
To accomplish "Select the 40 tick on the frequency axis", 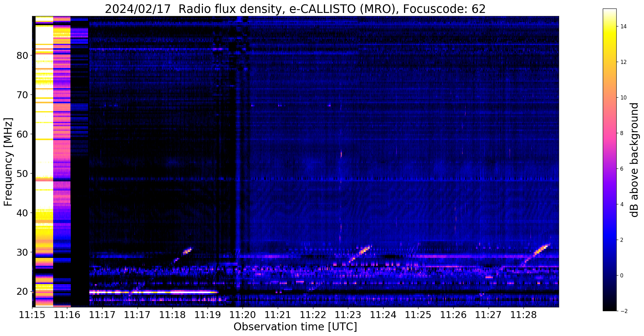I will (22, 213).
